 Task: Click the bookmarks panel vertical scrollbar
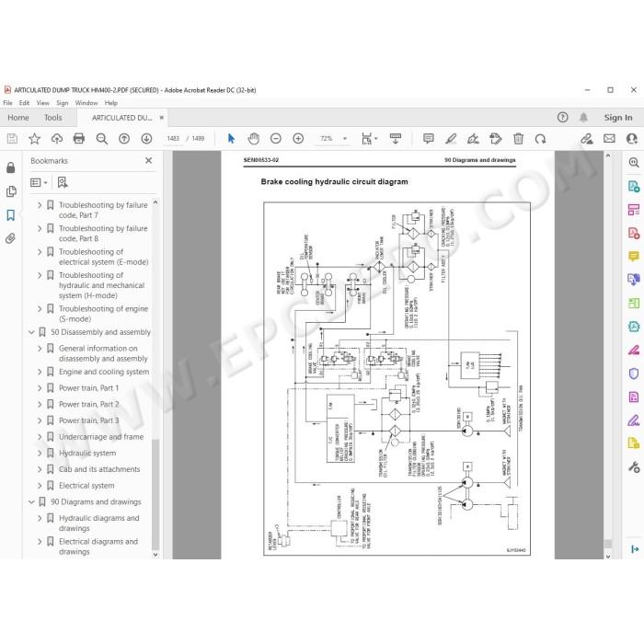(x=155, y=376)
